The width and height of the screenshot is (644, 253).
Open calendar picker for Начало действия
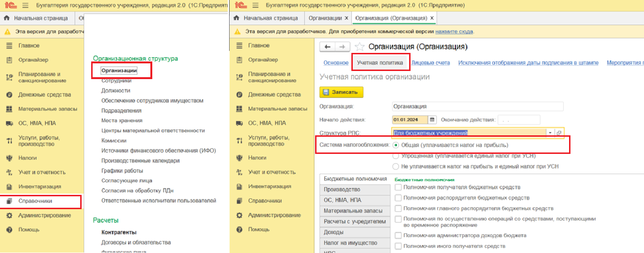pos(433,120)
